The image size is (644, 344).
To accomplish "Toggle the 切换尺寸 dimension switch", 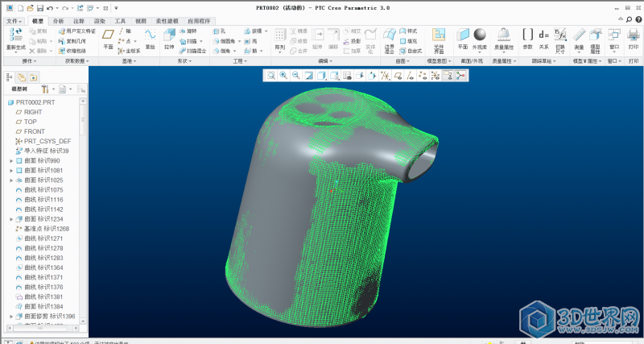I will click(559, 40).
